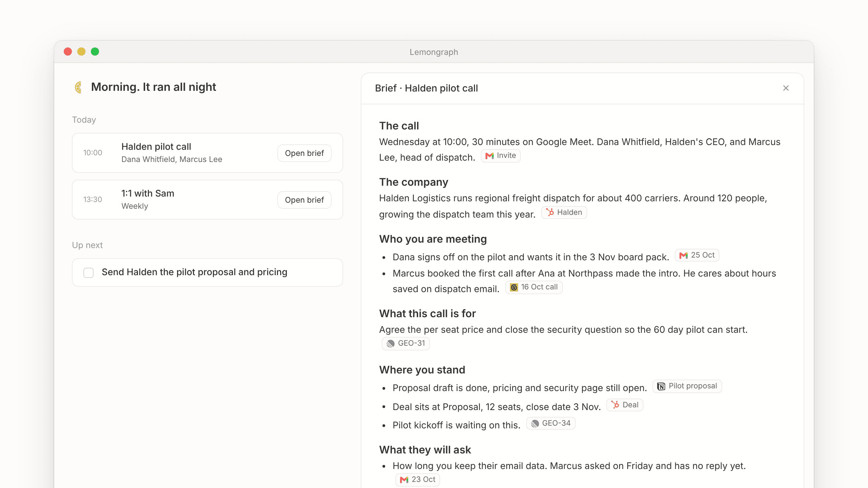Click the Up next section label
Viewport: 868px width, 488px height.
coord(87,245)
